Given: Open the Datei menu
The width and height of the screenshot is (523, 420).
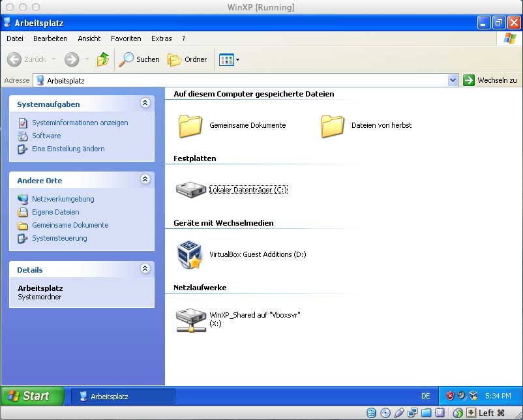Looking at the screenshot, I should point(15,38).
